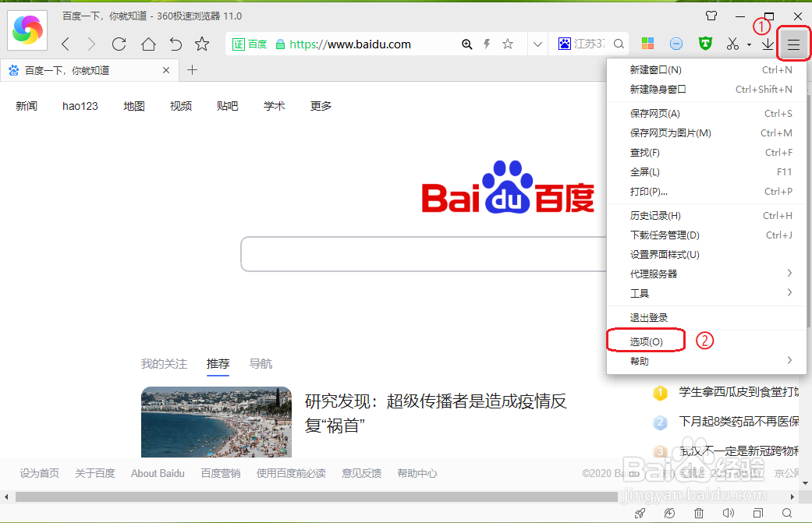Open the 贴吧 link
812x523 pixels.
click(x=227, y=106)
